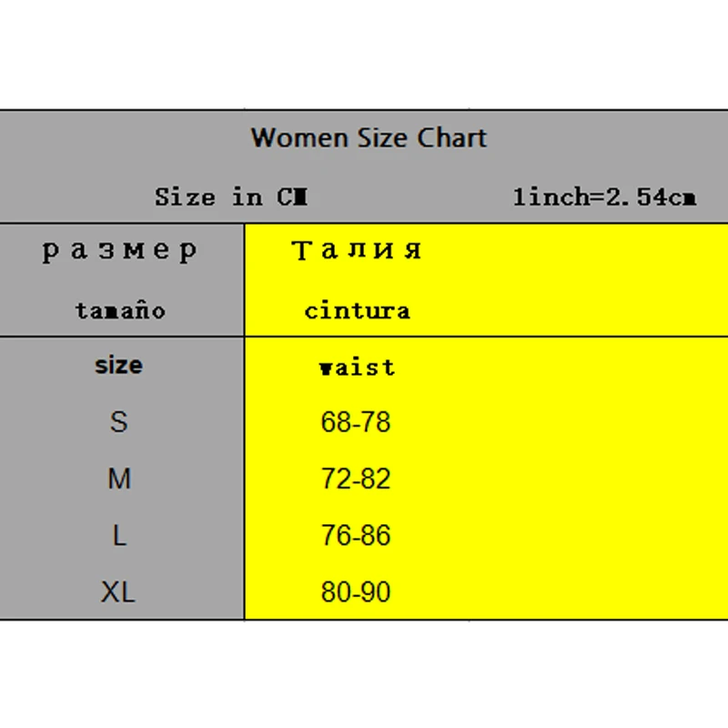Click the Women Size Chart title
This screenshot has height=728, width=728.
click(369, 138)
